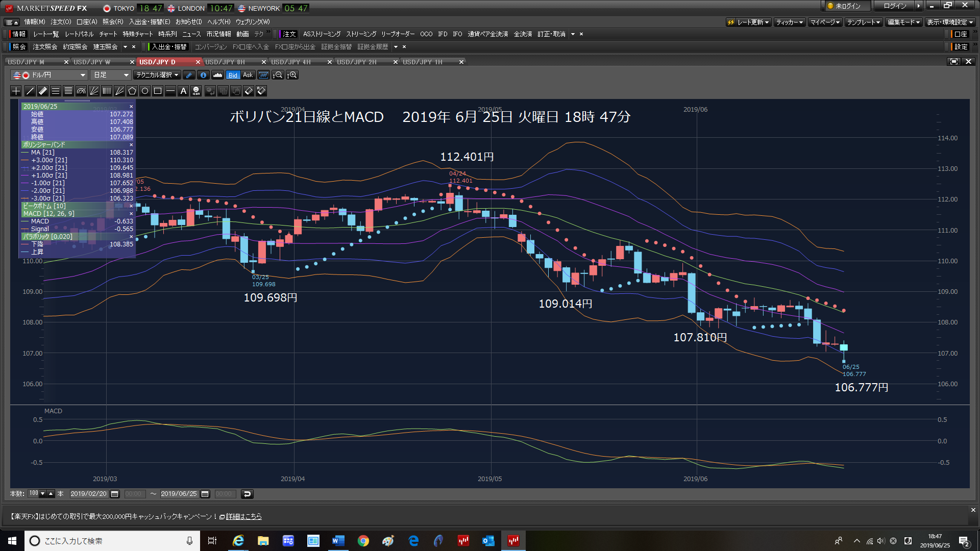Screen dimensions: 980x551
Task: Select the rectangle shape drawing tool
Action: (158, 91)
